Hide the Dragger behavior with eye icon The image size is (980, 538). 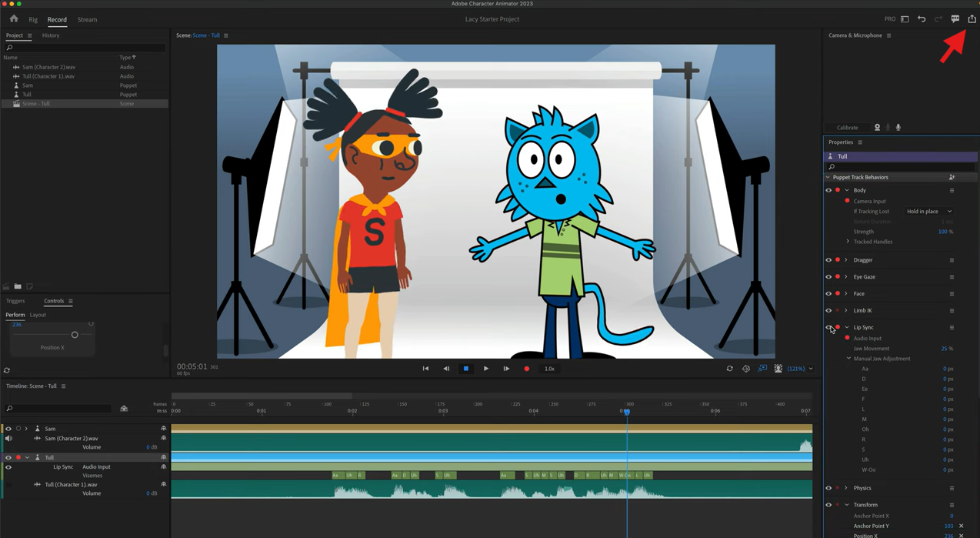coord(828,260)
